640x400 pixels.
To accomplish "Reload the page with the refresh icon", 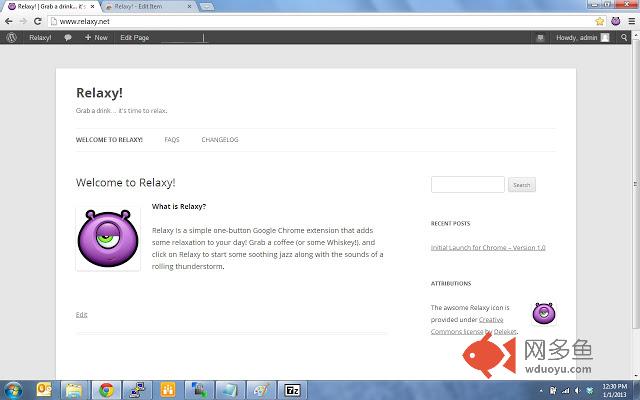I will (38, 21).
